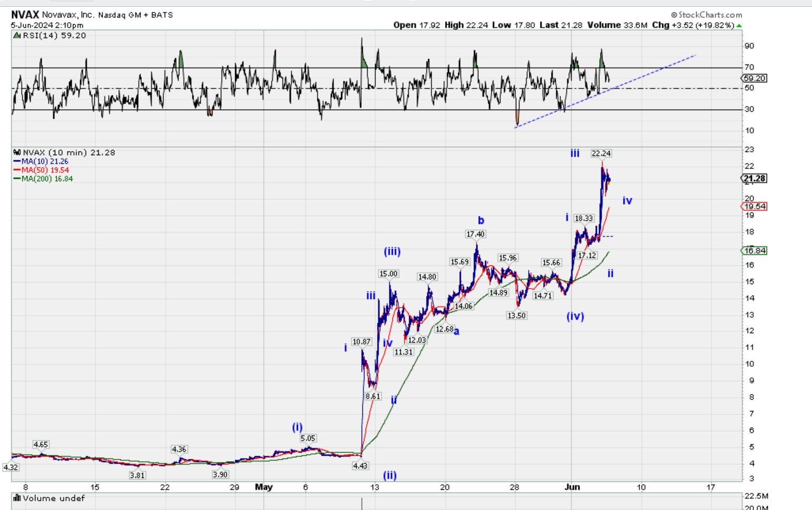
Task: Click the green 16.84 MA tag on the right axis
Action: (754, 251)
